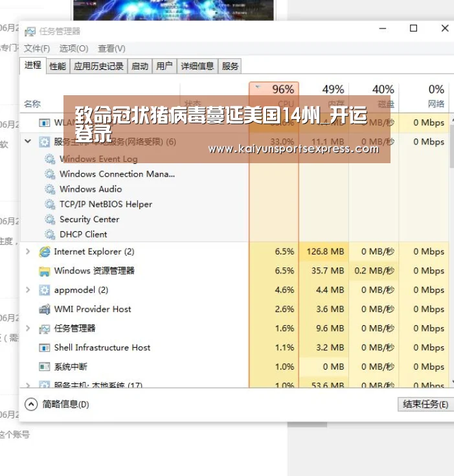Collapse to 简略信息 view
The height and width of the screenshot is (476, 454).
tap(57, 404)
